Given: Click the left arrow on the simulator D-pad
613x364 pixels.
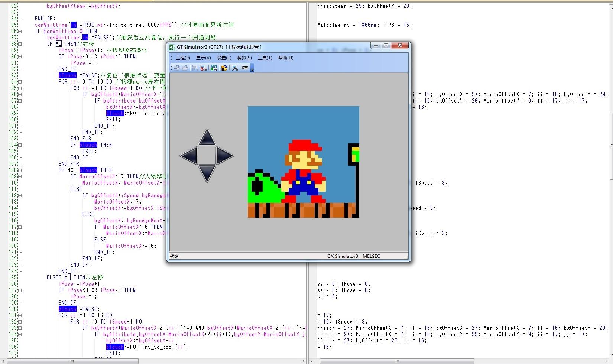Looking at the screenshot, I should pyautogui.click(x=188, y=156).
